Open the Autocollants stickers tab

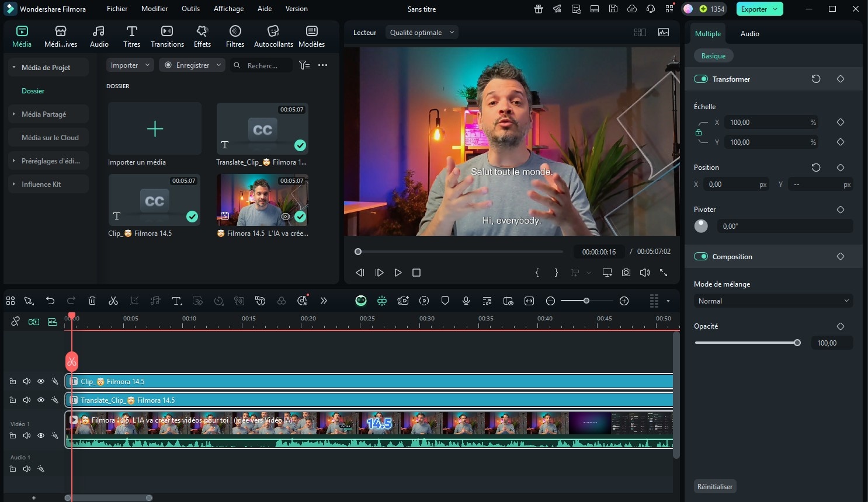point(273,36)
